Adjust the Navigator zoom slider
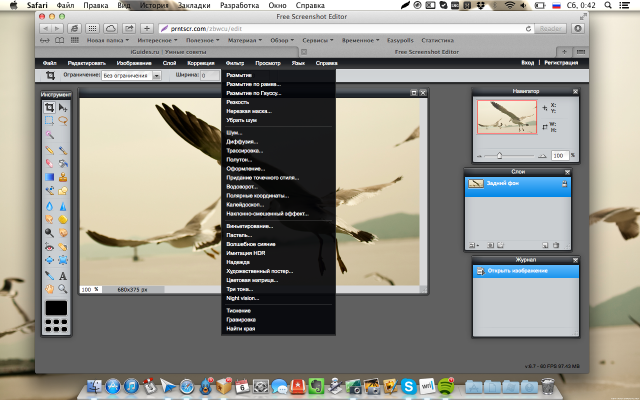The height and width of the screenshot is (400, 640). 500,155
